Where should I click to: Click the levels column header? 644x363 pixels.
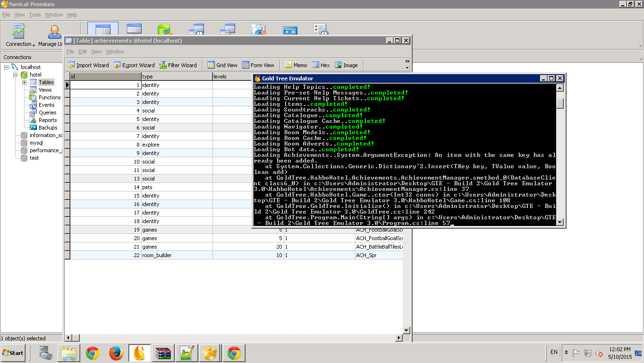(x=232, y=77)
